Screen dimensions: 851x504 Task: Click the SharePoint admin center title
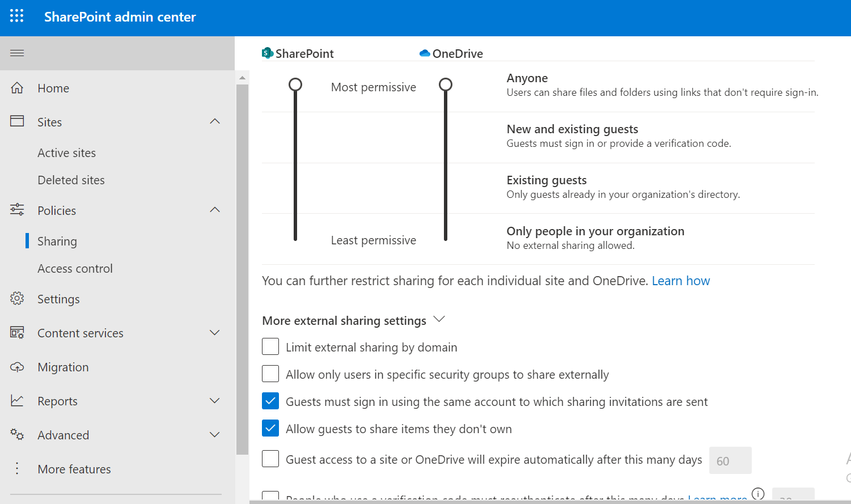(x=120, y=17)
